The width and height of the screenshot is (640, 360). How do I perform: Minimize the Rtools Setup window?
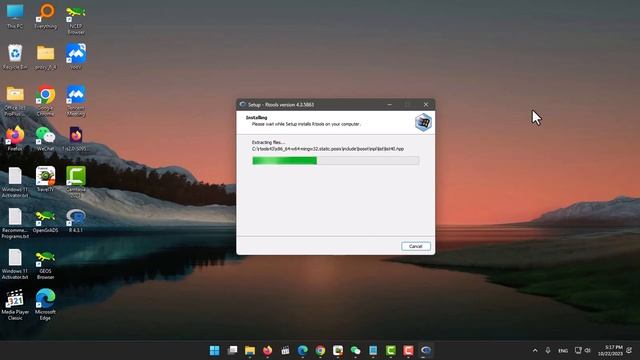tap(389, 104)
